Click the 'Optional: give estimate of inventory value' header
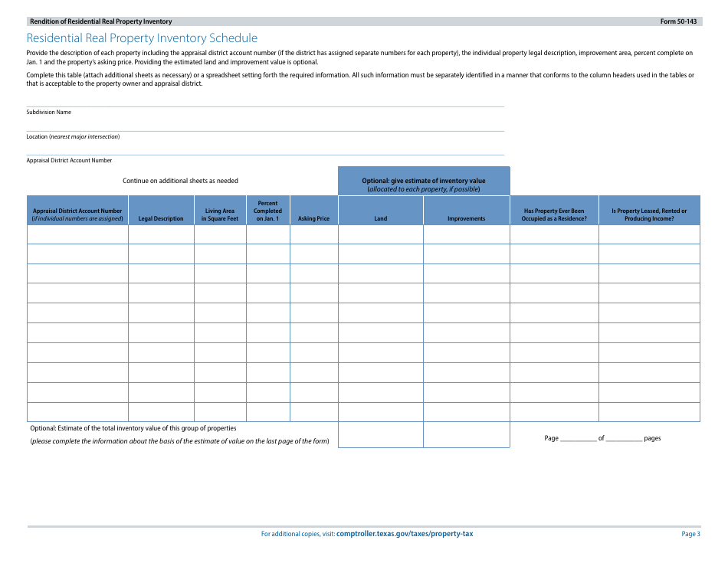Screen dimensions: 728x563 click(x=424, y=182)
